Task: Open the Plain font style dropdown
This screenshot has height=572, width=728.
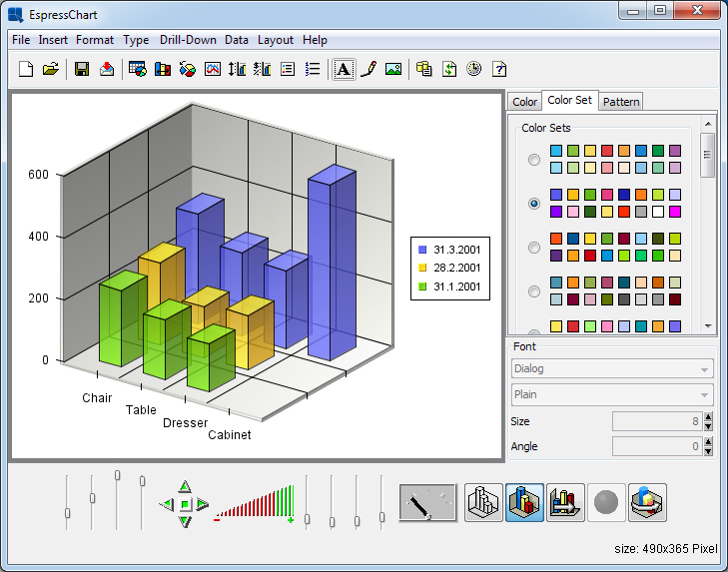Action: pyautogui.click(x=612, y=394)
